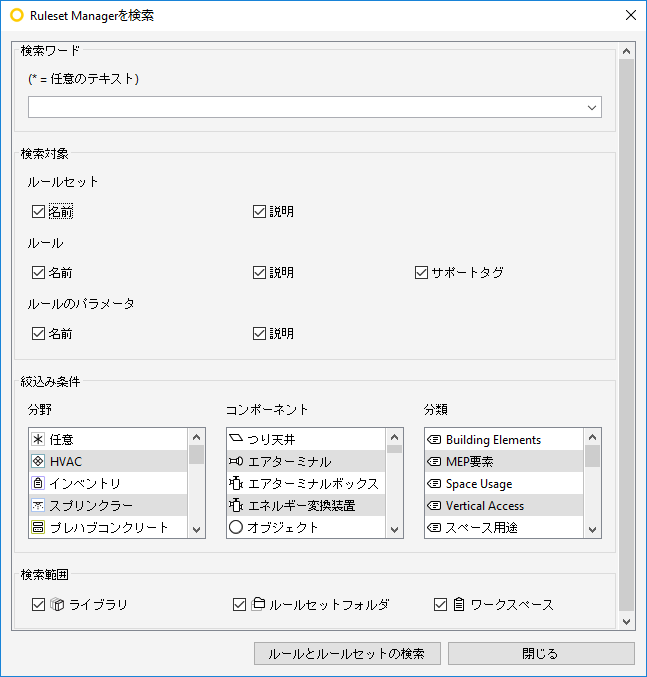The height and width of the screenshot is (677, 647).
Task: Select インベントリ in the 分野 list
Action: (108, 483)
